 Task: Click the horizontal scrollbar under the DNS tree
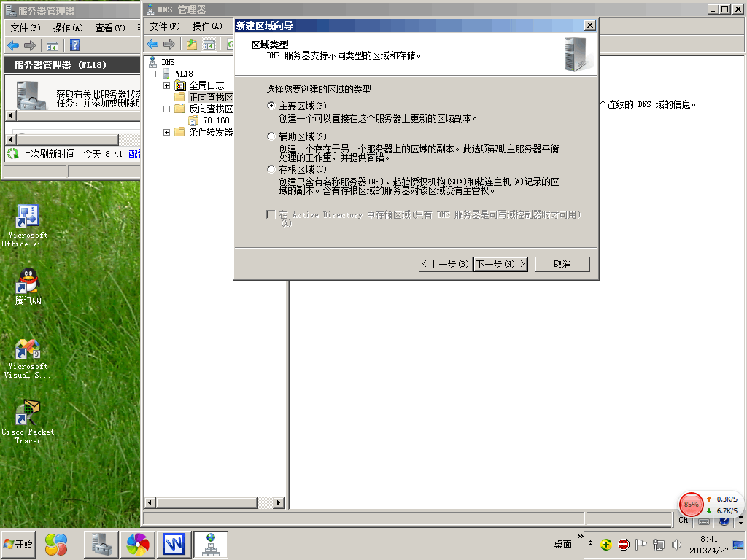214,503
